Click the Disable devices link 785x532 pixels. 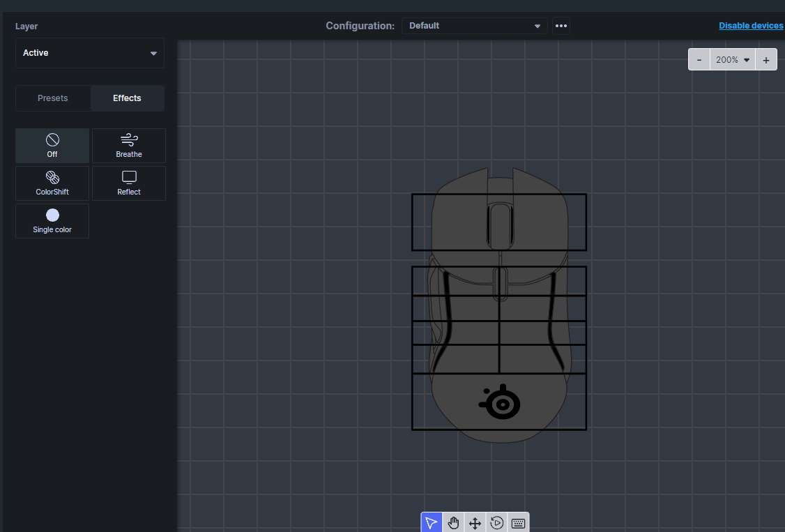(x=751, y=26)
